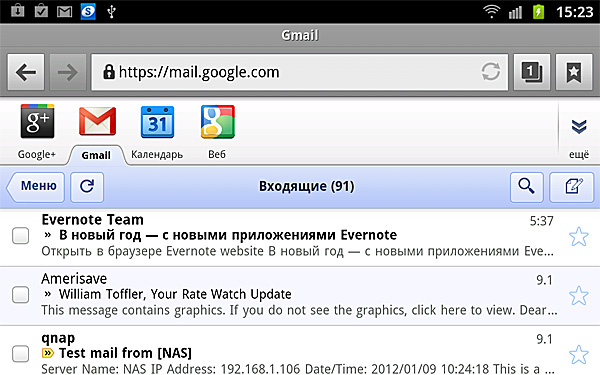Open the Google+ app icon
This screenshot has width=600, height=375.
[37, 121]
